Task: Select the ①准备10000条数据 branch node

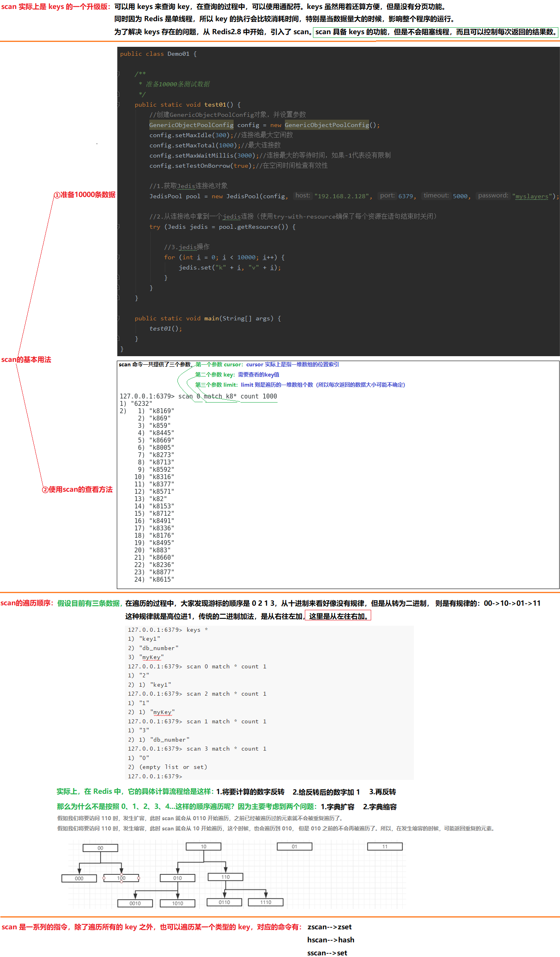Action: [x=85, y=195]
